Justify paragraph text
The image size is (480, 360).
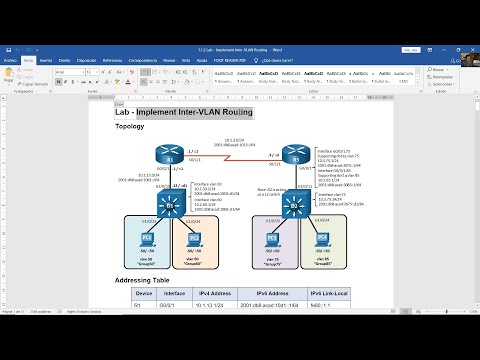pos(165,82)
